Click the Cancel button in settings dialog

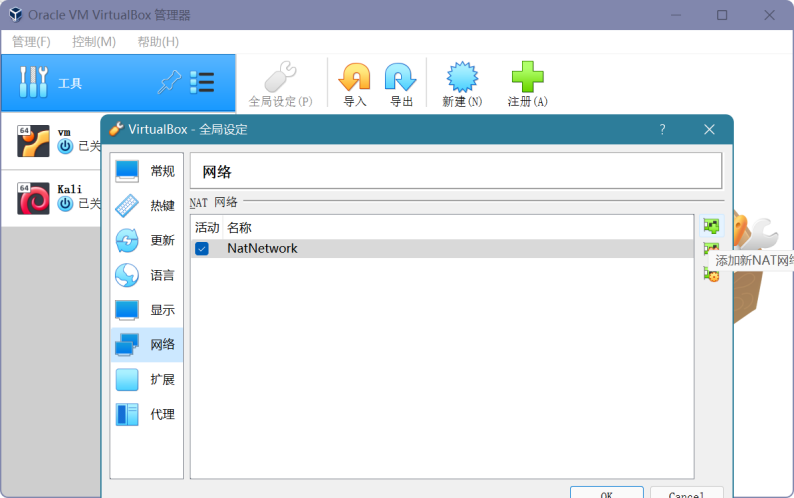click(x=687, y=492)
